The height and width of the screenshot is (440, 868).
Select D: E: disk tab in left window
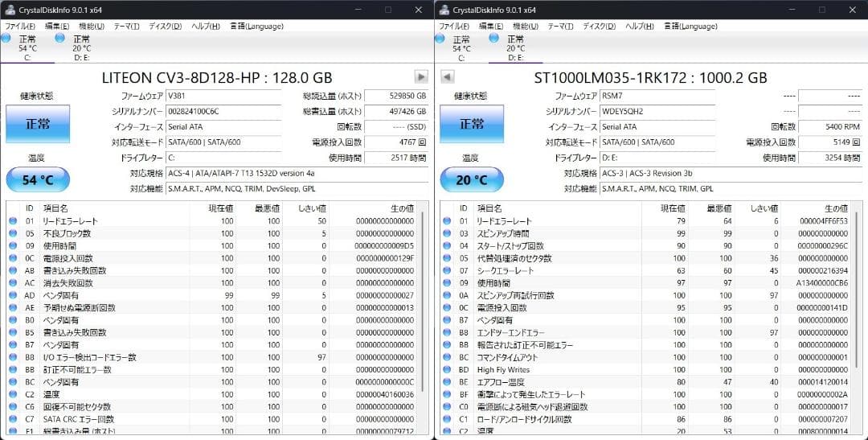coord(81,48)
